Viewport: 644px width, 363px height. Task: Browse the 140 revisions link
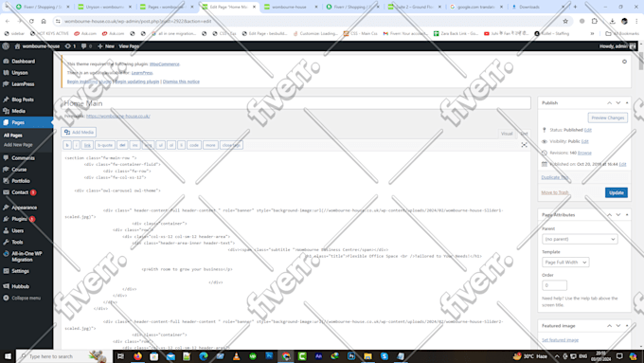point(584,153)
